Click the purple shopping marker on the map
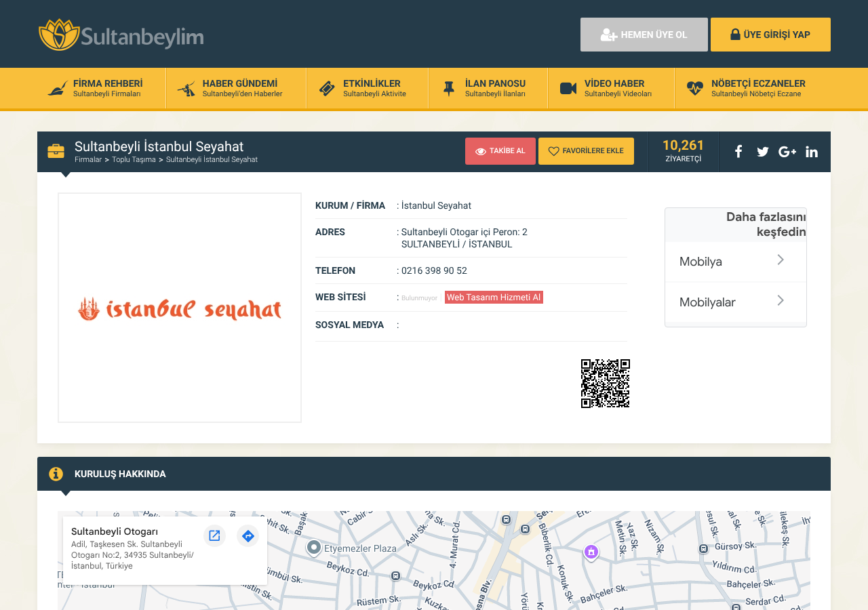This screenshot has width=868, height=610. (591, 552)
